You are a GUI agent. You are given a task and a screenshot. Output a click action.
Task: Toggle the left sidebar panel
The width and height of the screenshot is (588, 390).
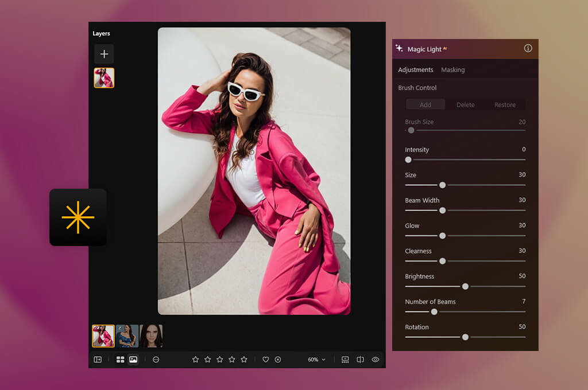98,360
